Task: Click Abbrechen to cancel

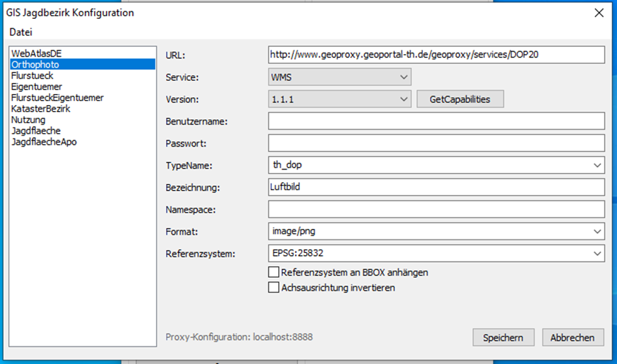Action: (573, 337)
